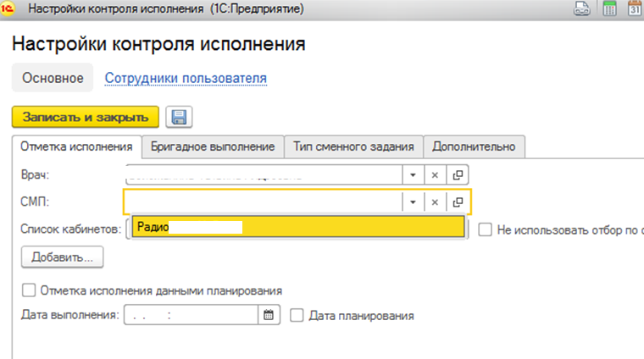Clear the СМП field with X icon
This screenshot has width=644, height=359.
(434, 202)
